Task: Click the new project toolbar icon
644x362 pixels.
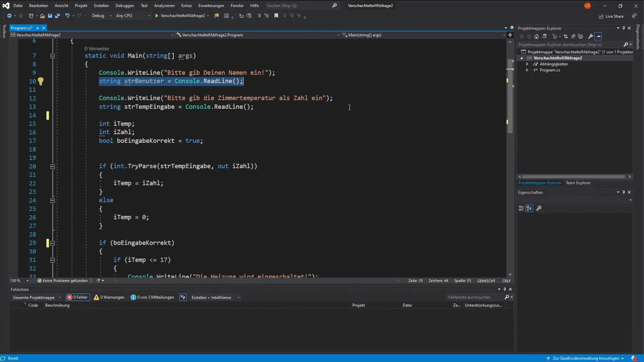Action: [x=31, y=16]
